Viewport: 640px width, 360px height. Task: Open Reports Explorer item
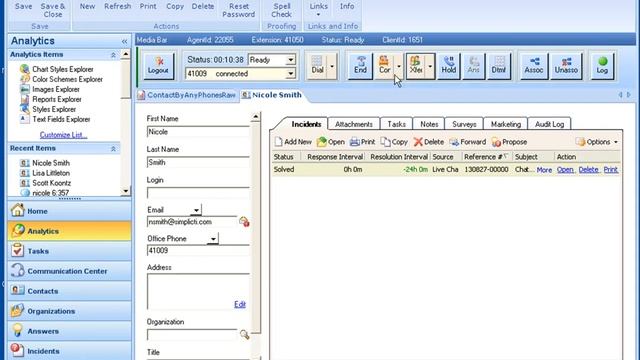(x=57, y=99)
